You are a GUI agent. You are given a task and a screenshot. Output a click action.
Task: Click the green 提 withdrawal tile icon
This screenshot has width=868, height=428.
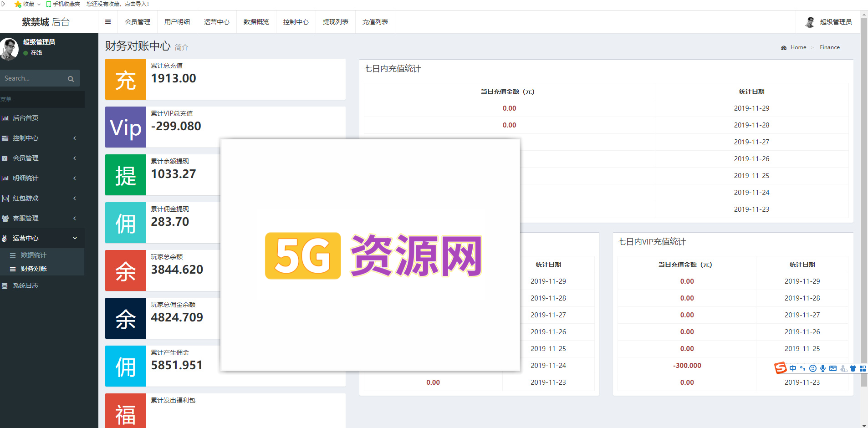[x=126, y=175]
